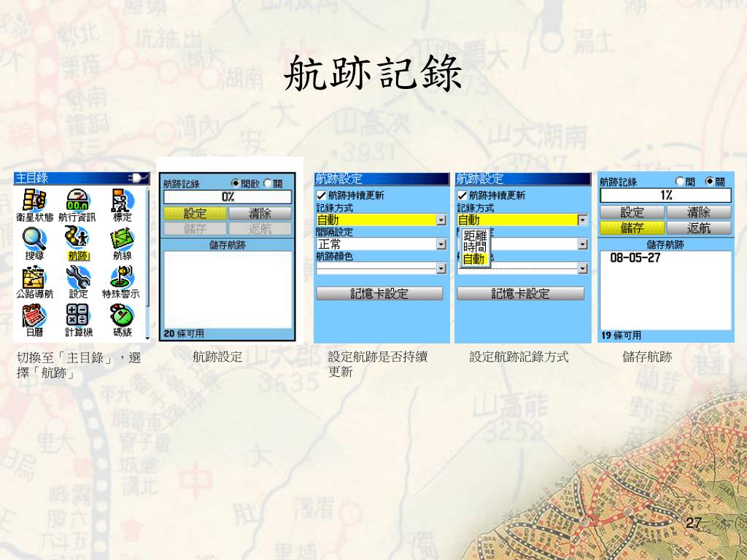Click 設定 button on the 1% screen
747x560 pixels.
tap(632, 212)
